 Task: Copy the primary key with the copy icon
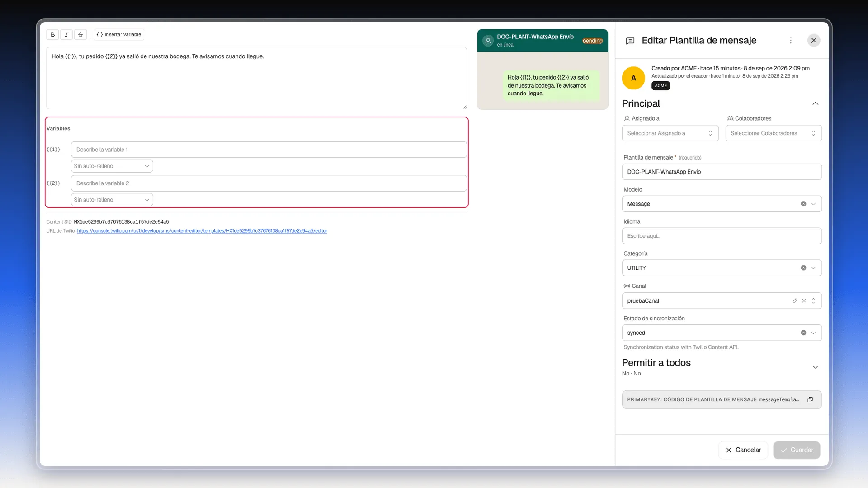[810, 400]
